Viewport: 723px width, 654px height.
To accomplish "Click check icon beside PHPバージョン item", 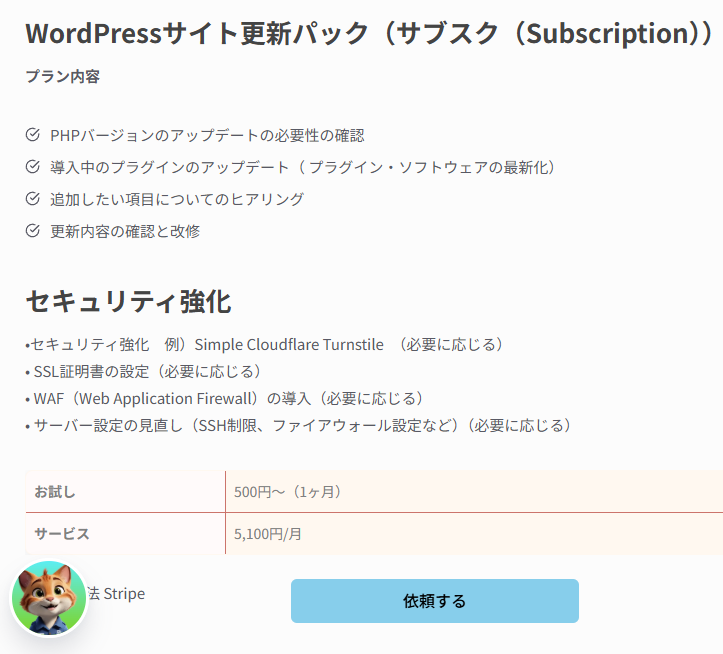I will tap(33, 135).
